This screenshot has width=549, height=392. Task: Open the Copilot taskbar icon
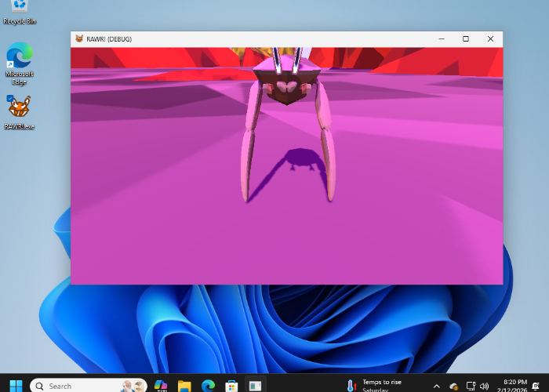point(161,386)
